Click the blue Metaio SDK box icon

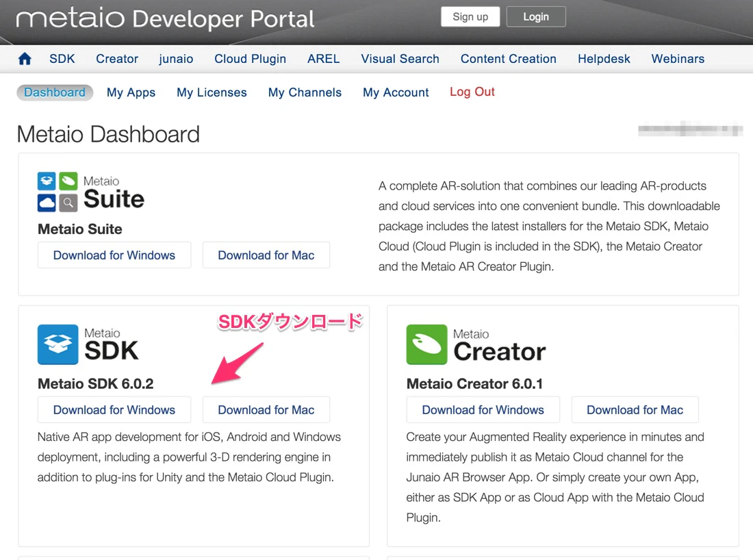tap(58, 344)
